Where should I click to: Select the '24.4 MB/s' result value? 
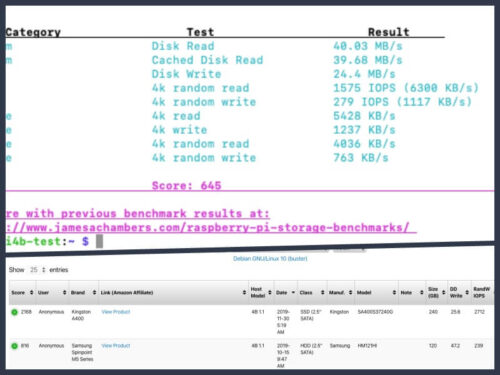[x=364, y=74]
